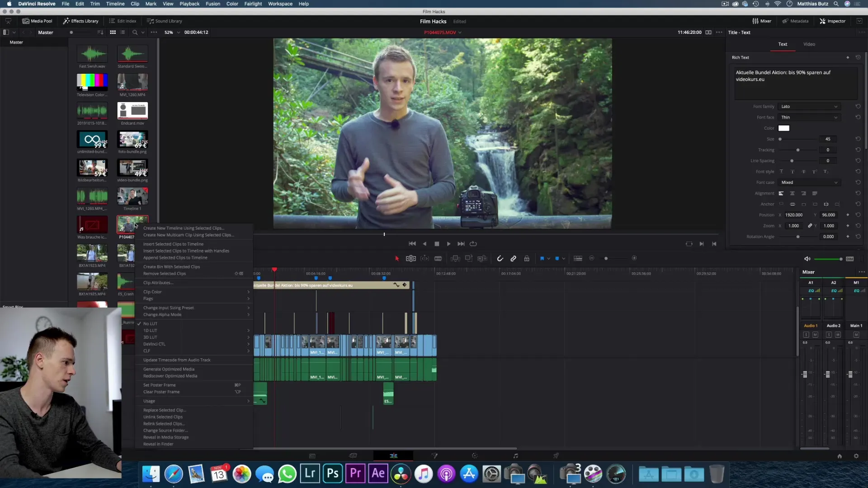Activate the Dynamic Trim Mode tool
The height and width of the screenshot is (488, 868).
pyautogui.click(x=425, y=258)
